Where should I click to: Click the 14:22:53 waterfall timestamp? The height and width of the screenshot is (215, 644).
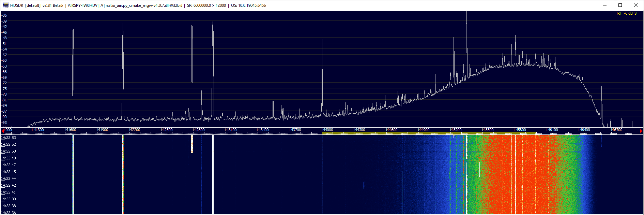tap(9, 138)
